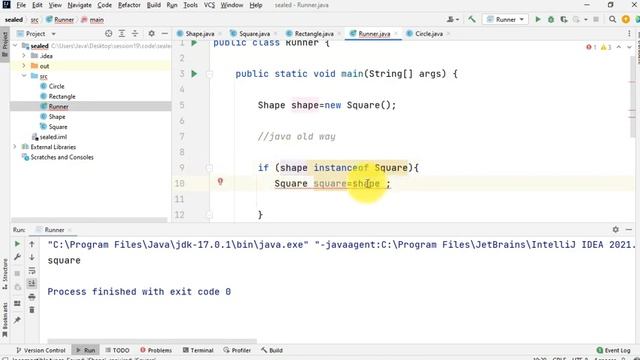Open Bookmarks side tool window
The width and height of the screenshot is (640, 360).
tap(5, 319)
